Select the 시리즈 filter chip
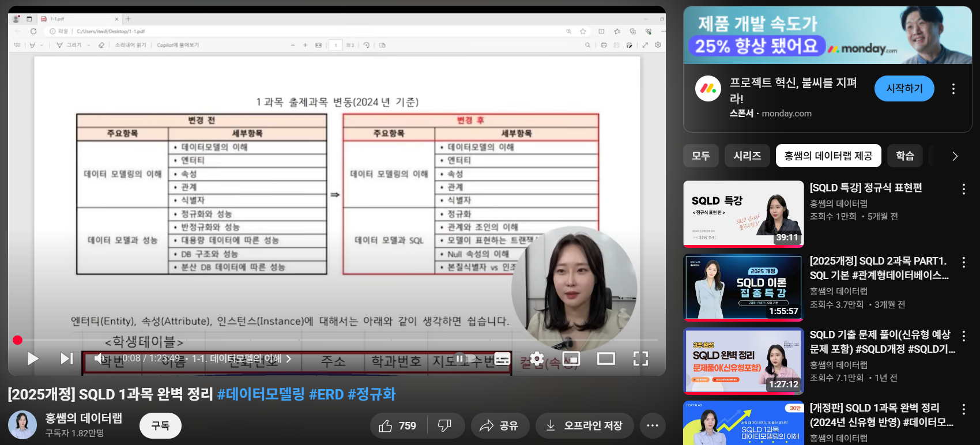Screen dimensions: 980x445 (x=747, y=156)
